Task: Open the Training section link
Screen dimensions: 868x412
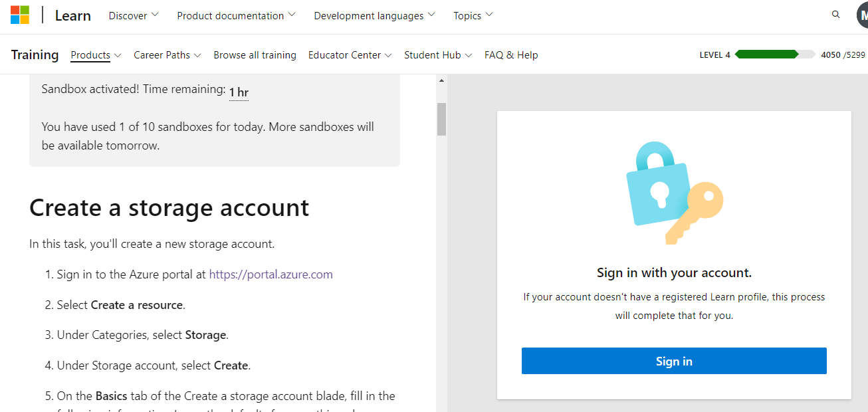Action: [x=35, y=54]
